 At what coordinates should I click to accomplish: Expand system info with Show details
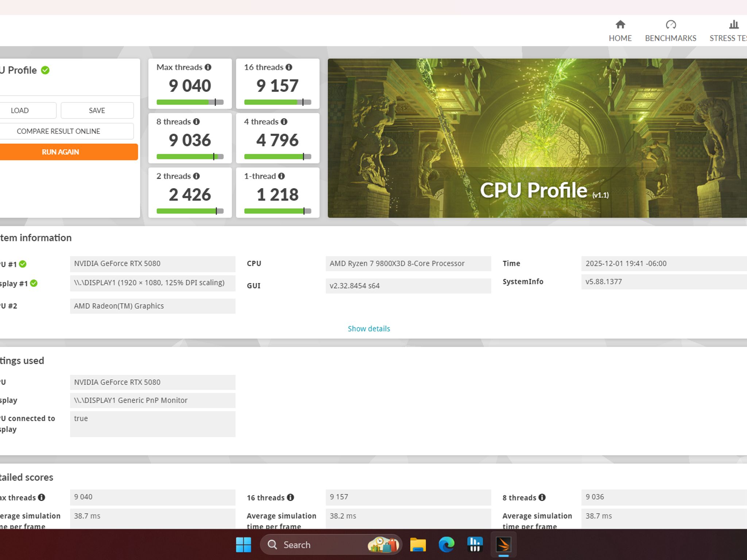pyautogui.click(x=369, y=328)
